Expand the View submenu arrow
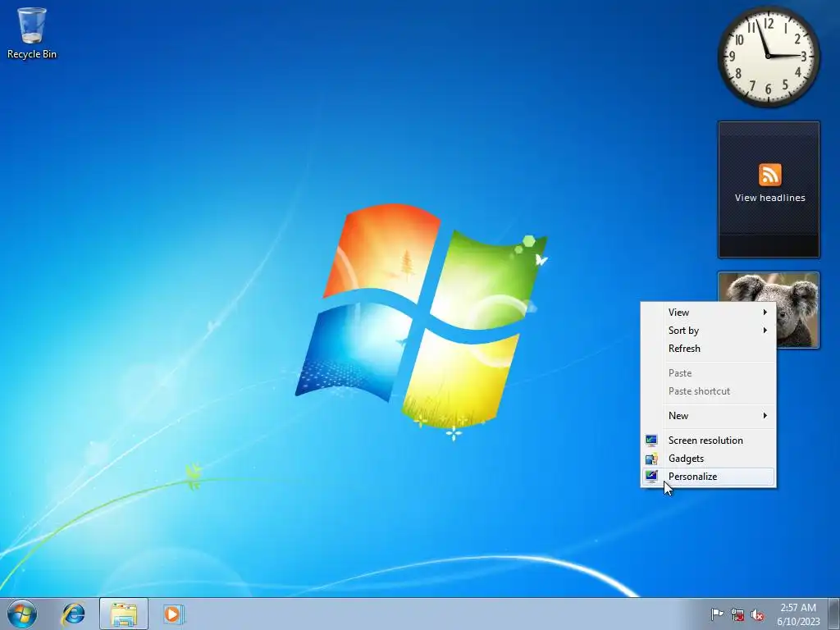 [x=765, y=312]
